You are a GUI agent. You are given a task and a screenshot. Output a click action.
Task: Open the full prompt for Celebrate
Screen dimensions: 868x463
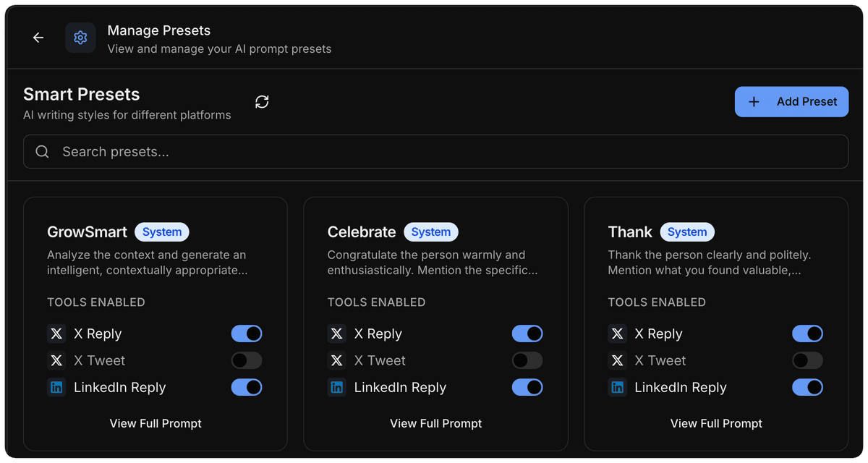click(x=435, y=423)
